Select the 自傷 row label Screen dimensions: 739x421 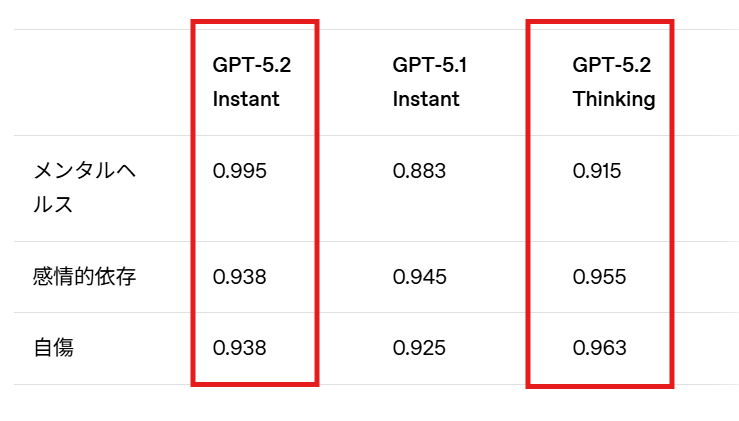53,348
